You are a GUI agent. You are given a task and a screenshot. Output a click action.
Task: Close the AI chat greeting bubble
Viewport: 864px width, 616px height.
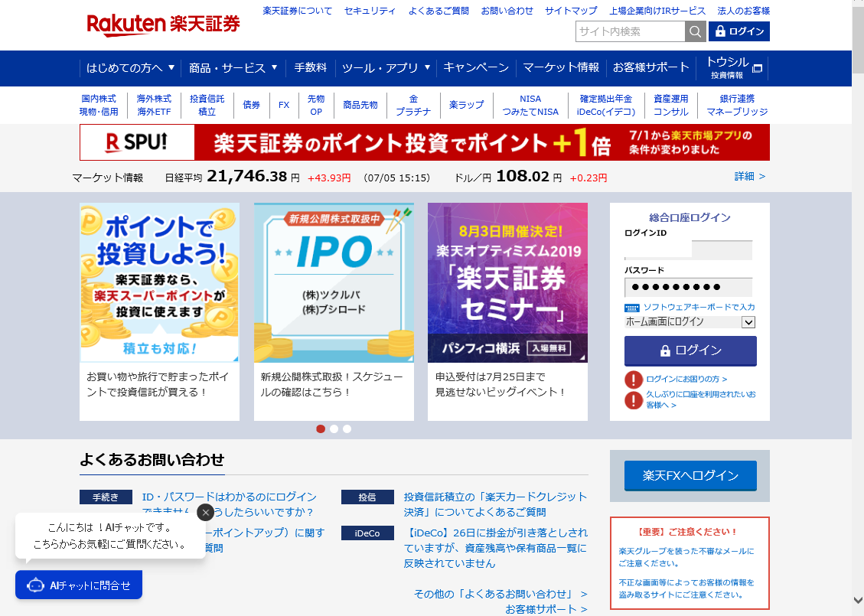pyautogui.click(x=206, y=513)
